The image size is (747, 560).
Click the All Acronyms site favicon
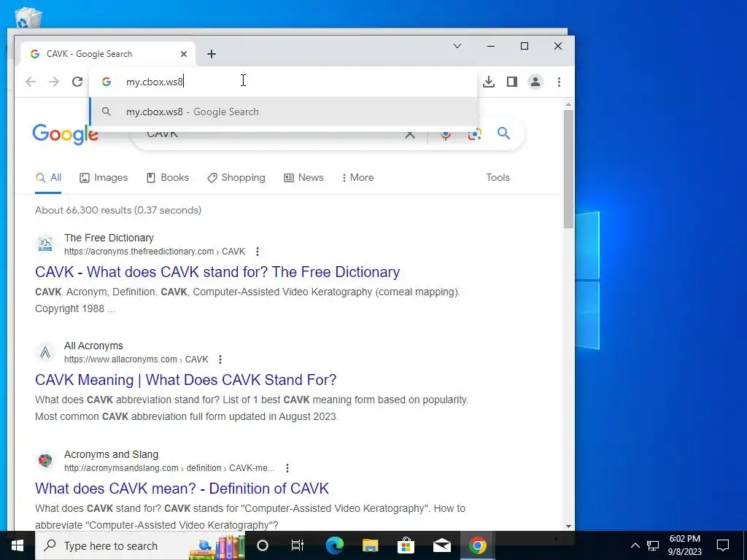pyautogui.click(x=45, y=352)
